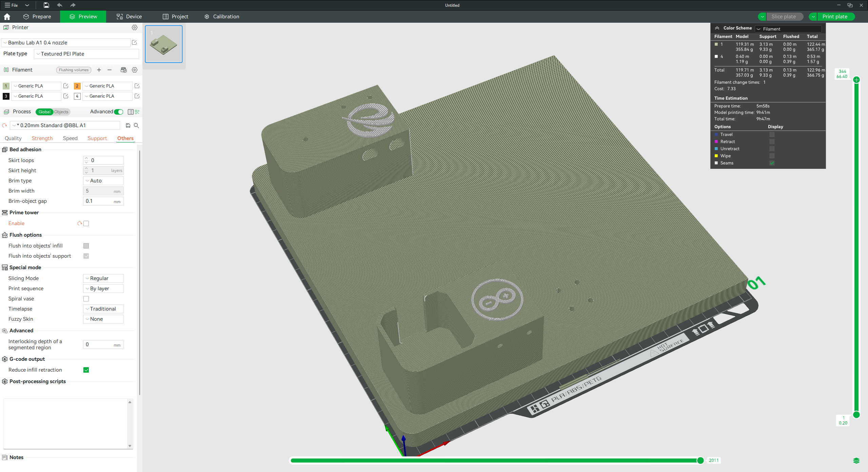The width and height of the screenshot is (868, 472).
Task: Click add filament plus icon
Action: click(99, 70)
